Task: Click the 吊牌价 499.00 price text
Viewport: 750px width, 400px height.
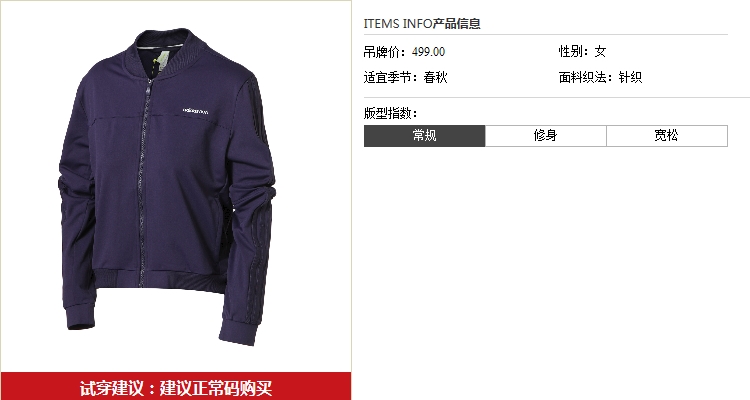Action: click(x=404, y=52)
